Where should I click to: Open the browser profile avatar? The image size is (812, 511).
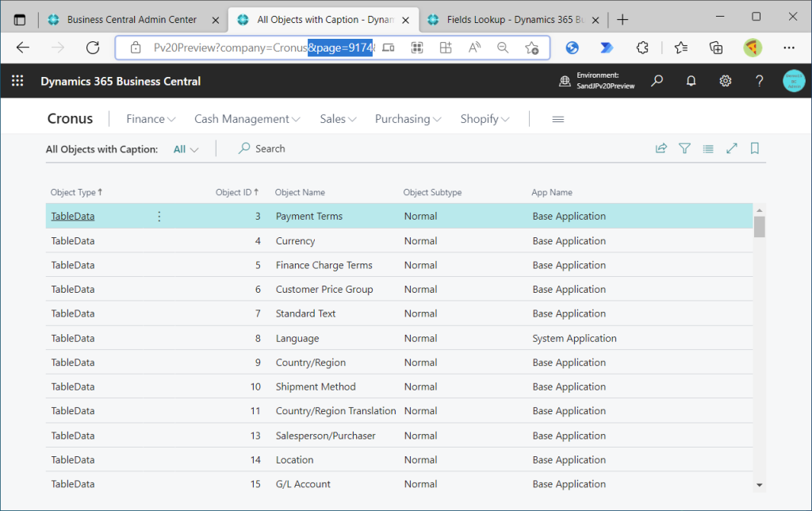pyautogui.click(x=753, y=48)
